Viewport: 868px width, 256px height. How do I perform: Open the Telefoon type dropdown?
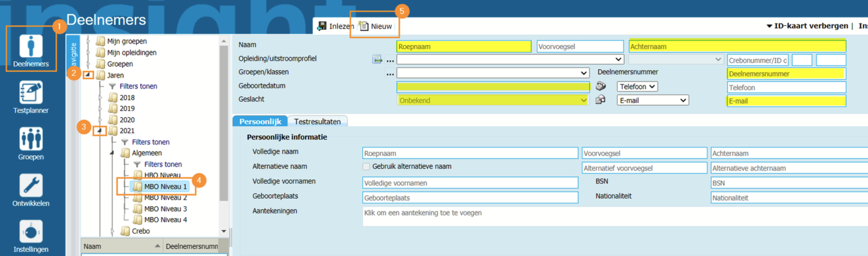pos(637,87)
